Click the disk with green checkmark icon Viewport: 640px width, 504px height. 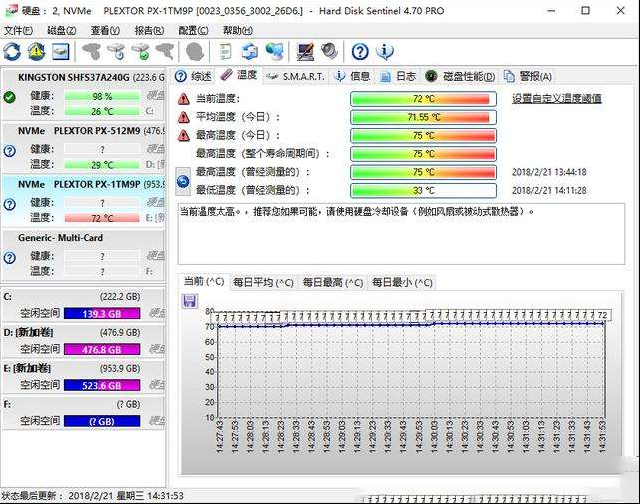140,51
